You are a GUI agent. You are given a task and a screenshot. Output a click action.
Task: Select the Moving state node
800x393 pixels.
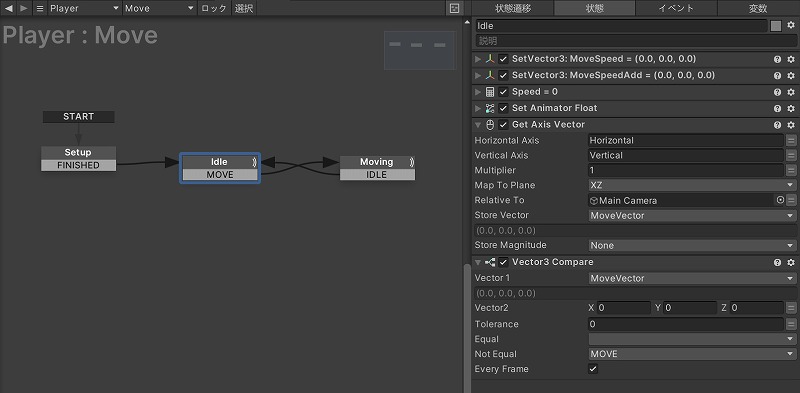[x=377, y=162]
